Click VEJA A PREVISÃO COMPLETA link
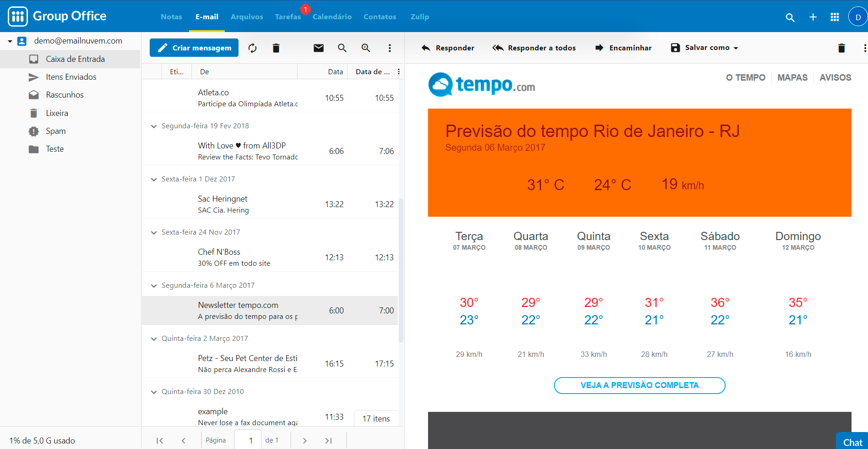Viewport: 868px width, 449px height. (639, 385)
